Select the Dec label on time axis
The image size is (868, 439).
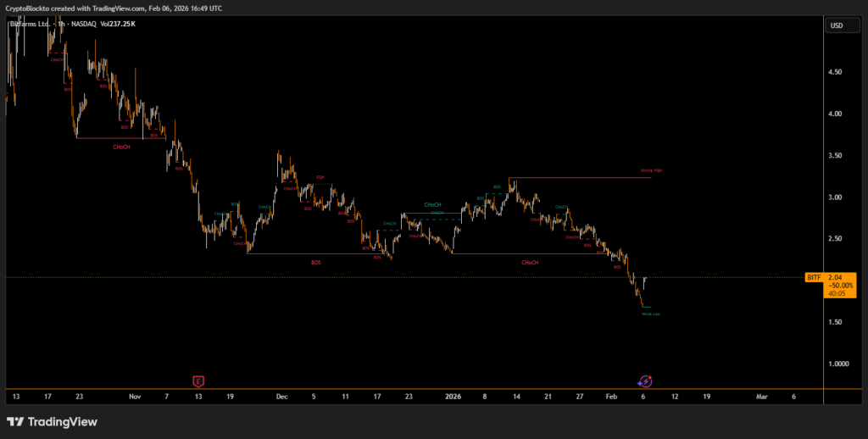click(x=282, y=396)
